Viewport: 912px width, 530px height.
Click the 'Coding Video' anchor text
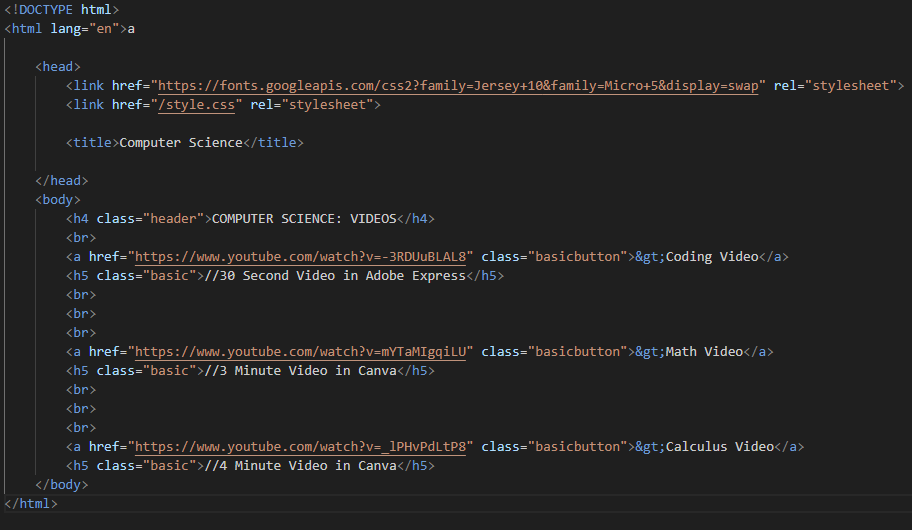click(x=712, y=257)
